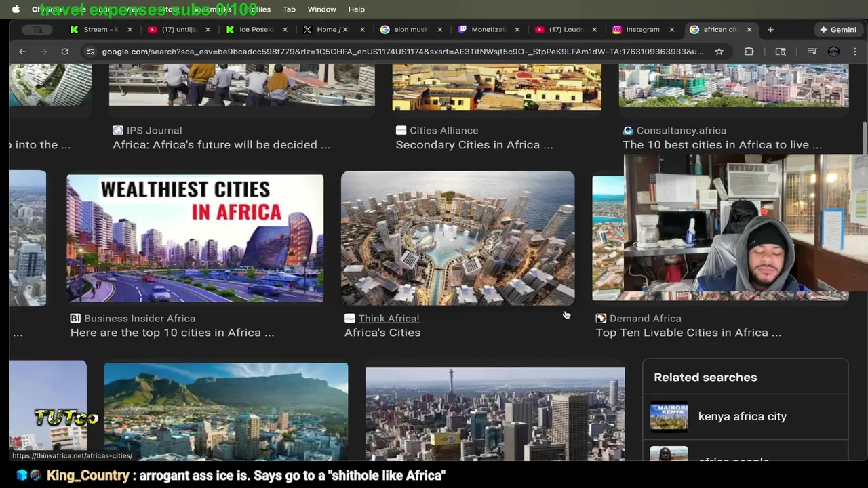Close the Ice Poseid tab
Screen dimensions: 868x488
coord(285,30)
